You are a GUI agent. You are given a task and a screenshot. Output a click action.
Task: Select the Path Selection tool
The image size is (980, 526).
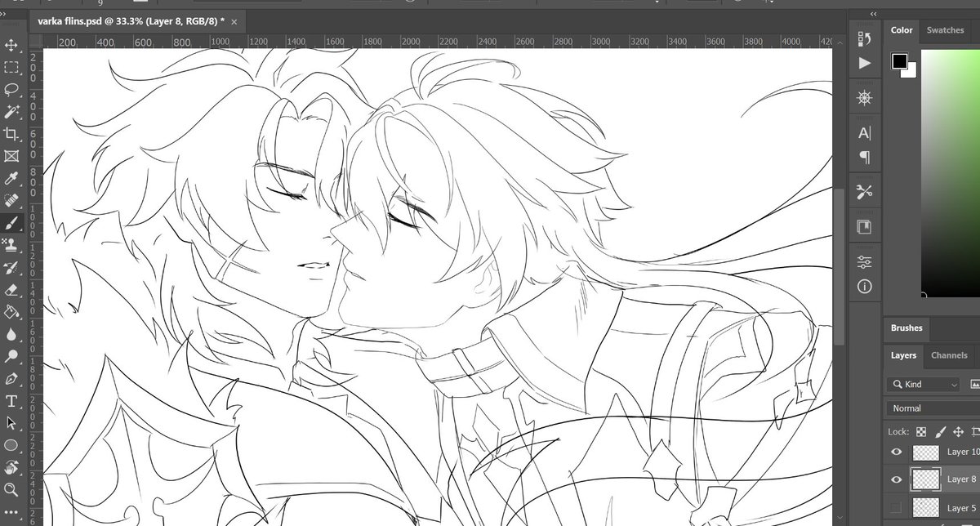coord(11,422)
